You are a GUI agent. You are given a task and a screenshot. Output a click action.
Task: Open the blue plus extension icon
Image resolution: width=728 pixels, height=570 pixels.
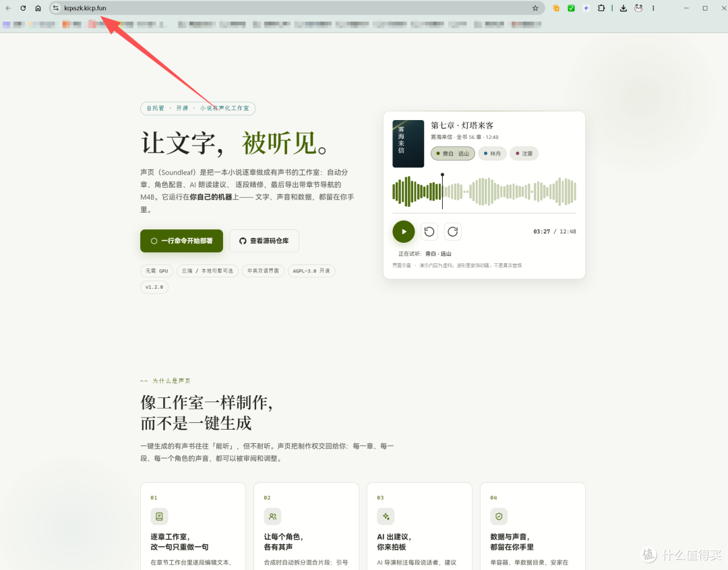pyautogui.click(x=586, y=8)
